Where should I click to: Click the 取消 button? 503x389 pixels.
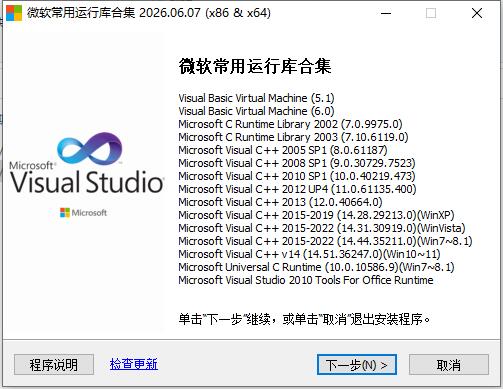click(449, 365)
